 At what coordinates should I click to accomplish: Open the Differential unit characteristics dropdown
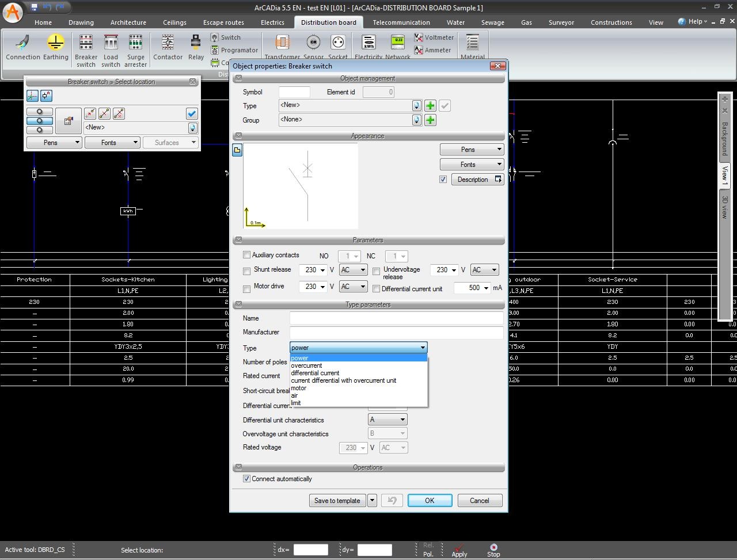pos(388,420)
